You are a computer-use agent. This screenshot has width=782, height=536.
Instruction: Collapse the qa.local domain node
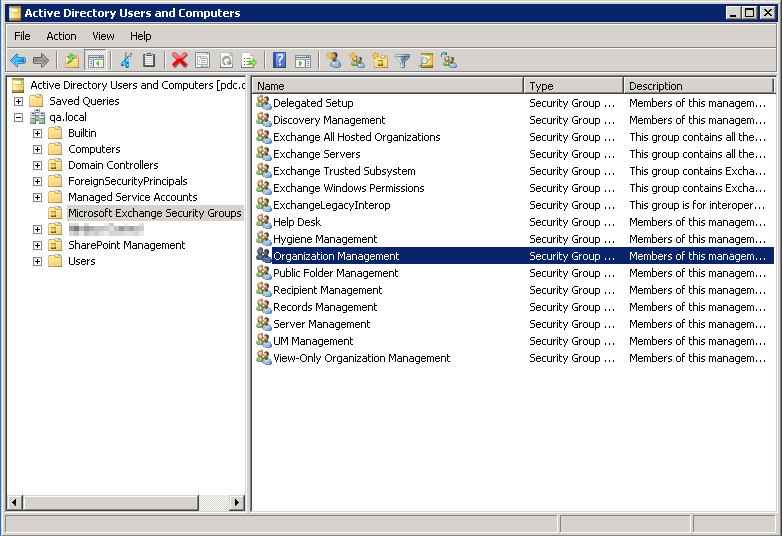pos(18,117)
